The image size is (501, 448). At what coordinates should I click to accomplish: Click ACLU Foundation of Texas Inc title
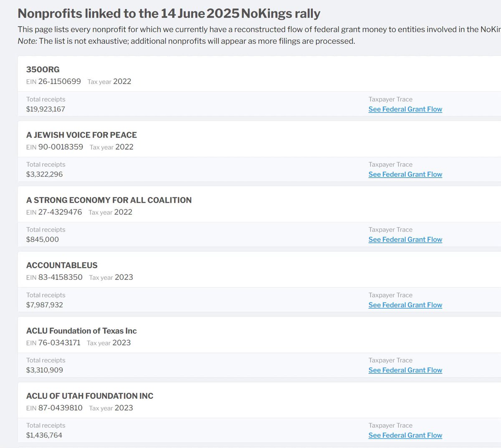pyautogui.click(x=81, y=331)
